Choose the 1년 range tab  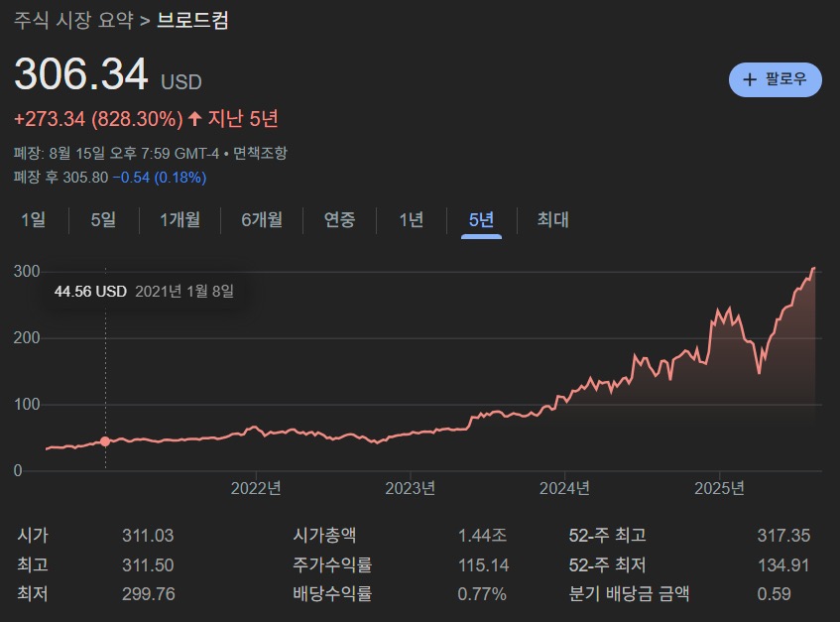[x=411, y=220]
